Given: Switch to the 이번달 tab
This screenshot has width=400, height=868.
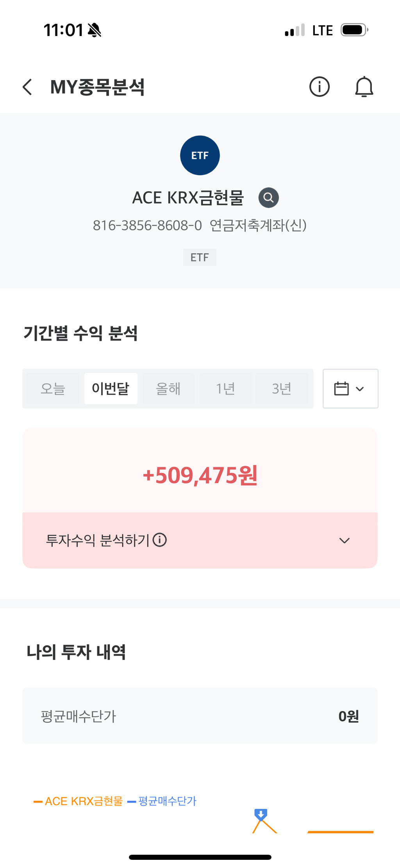Looking at the screenshot, I should pos(111,388).
